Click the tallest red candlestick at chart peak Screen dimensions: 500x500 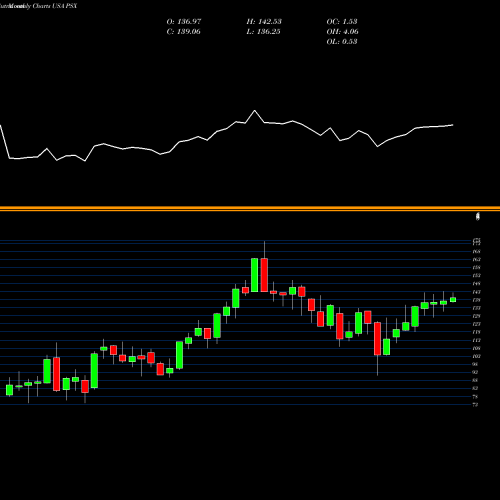point(264,275)
